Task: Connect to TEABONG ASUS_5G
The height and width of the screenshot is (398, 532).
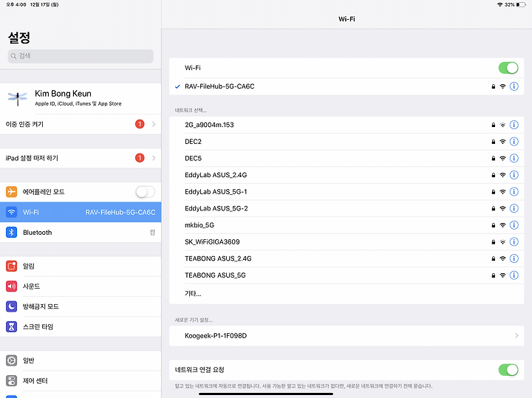Action: pyautogui.click(x=347, y=275)
